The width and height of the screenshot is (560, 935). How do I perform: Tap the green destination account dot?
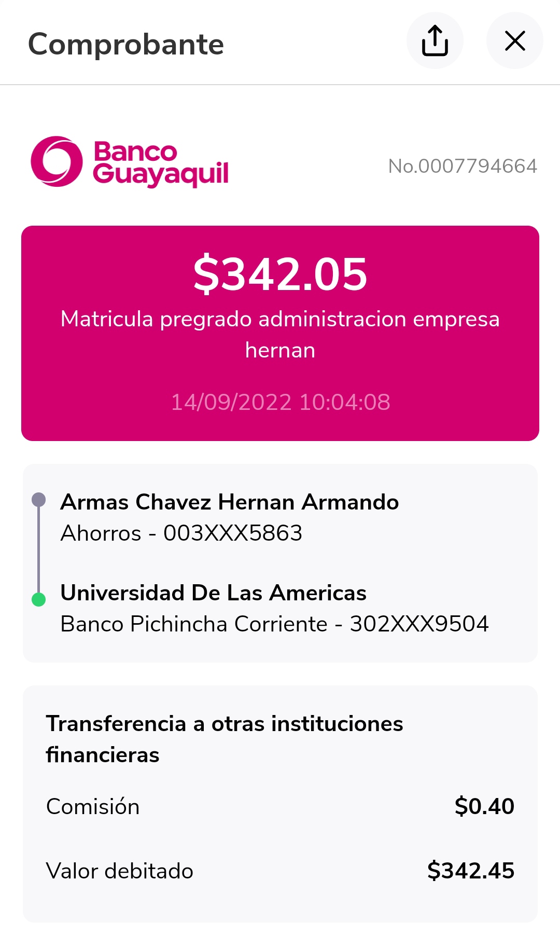pyautogui.click(x=39, y=600)
